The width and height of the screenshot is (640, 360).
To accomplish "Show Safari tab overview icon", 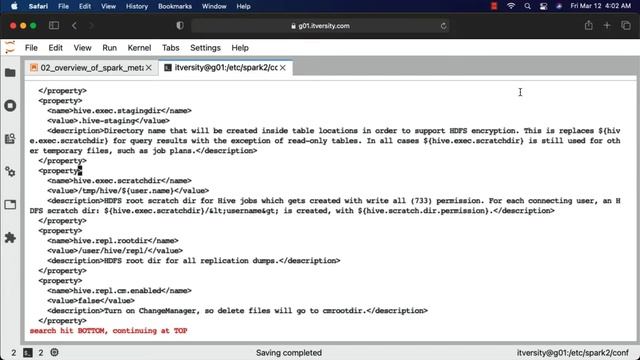I will (x=626, y=25).
